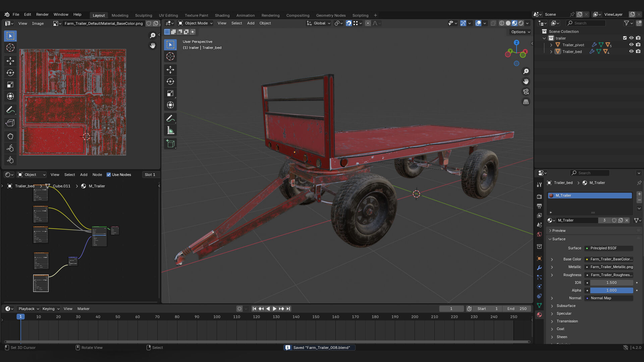
Task: Select the Rotate tool in 3D viewport
Action: (170, 81)
